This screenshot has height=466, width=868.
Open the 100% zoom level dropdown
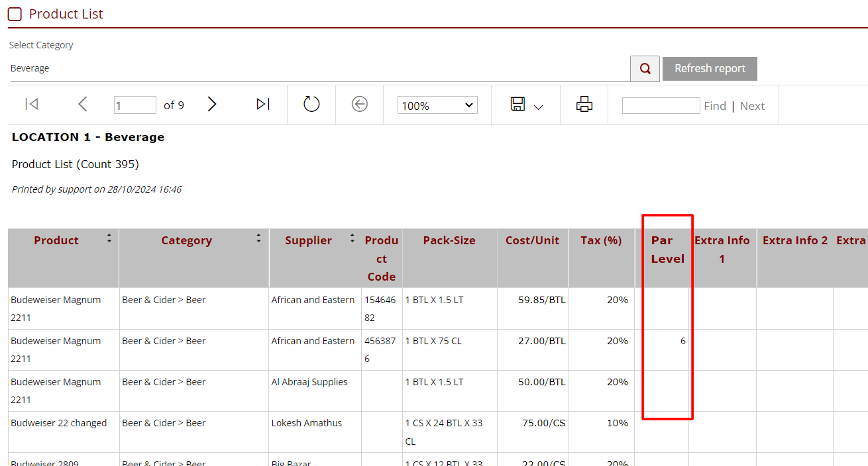tap(437, 105)
